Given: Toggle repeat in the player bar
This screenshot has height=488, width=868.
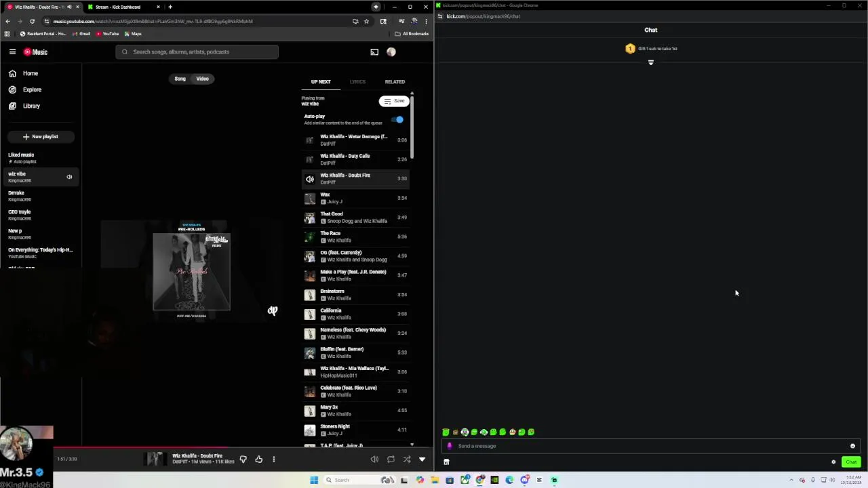Looking at the screenshot, I should click(391, 460).
